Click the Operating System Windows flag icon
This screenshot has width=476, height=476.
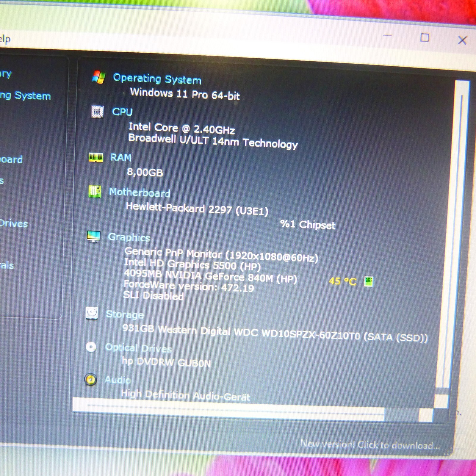coord(98,77)
